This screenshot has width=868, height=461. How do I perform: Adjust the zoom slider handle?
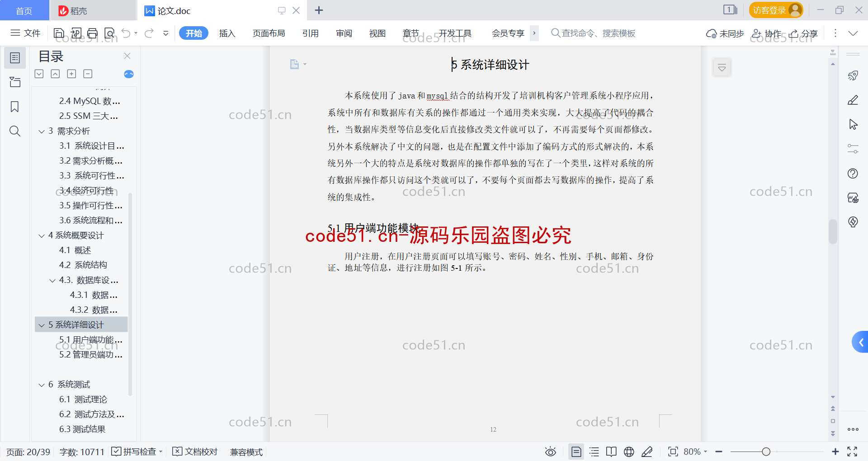click(766, 452)
